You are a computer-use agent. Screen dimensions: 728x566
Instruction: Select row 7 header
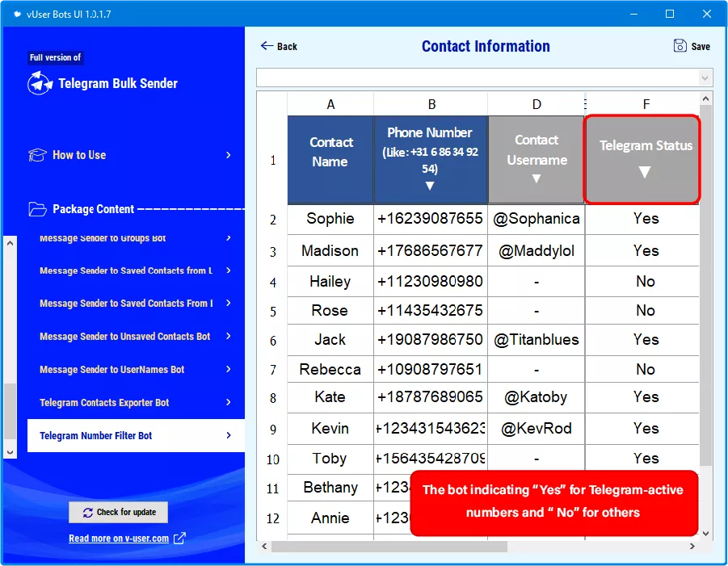click(x=272, y=369)
